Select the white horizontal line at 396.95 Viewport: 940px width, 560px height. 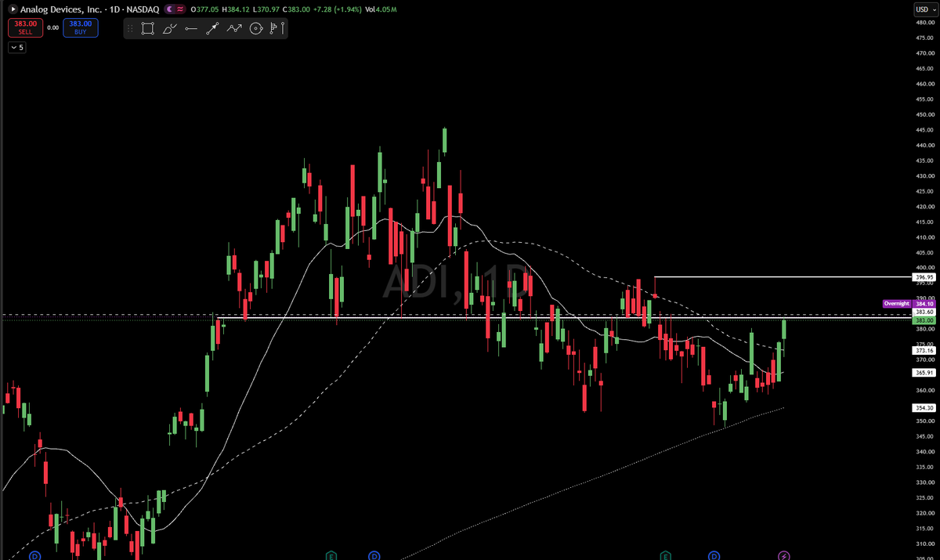click(783, 277)
